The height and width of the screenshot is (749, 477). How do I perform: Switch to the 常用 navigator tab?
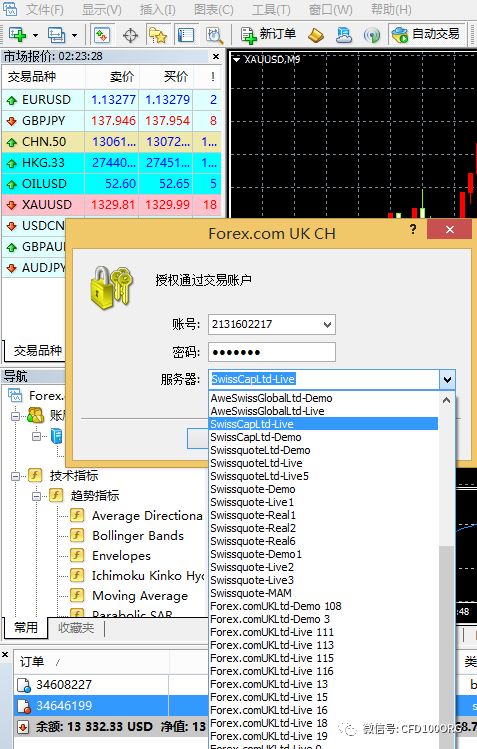click(26, 627)
